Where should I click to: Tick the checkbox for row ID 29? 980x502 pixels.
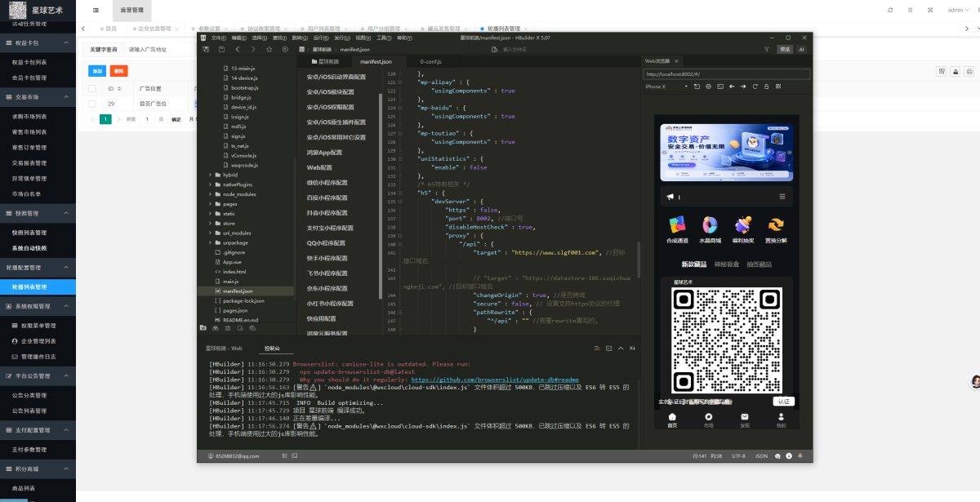tap(91, 104)
